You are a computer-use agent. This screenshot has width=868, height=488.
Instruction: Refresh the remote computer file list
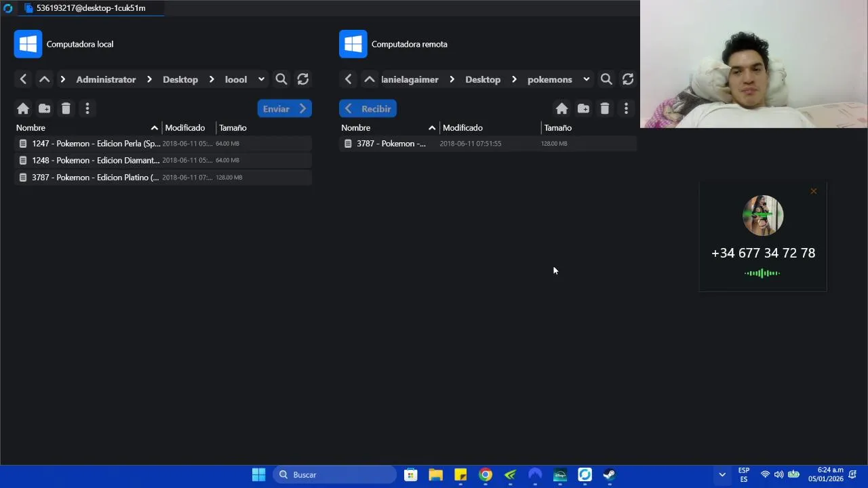click(x=628, y=79)
